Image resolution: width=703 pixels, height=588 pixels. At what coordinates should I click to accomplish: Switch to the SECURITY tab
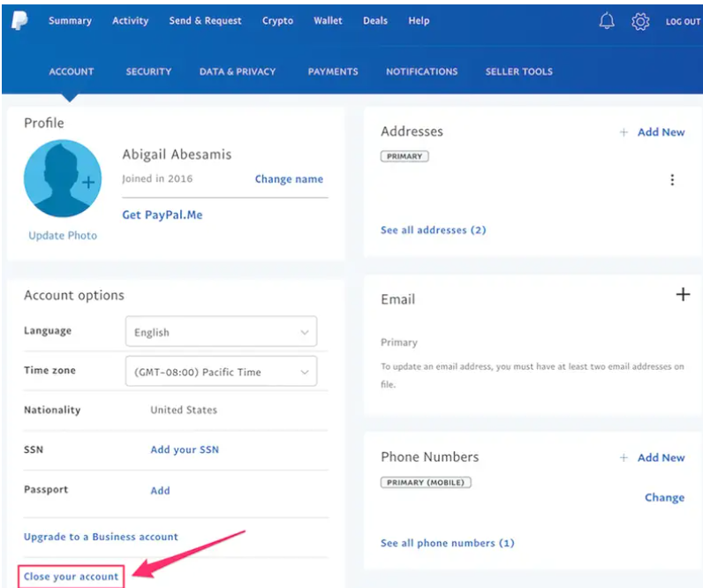pos(148,72)
